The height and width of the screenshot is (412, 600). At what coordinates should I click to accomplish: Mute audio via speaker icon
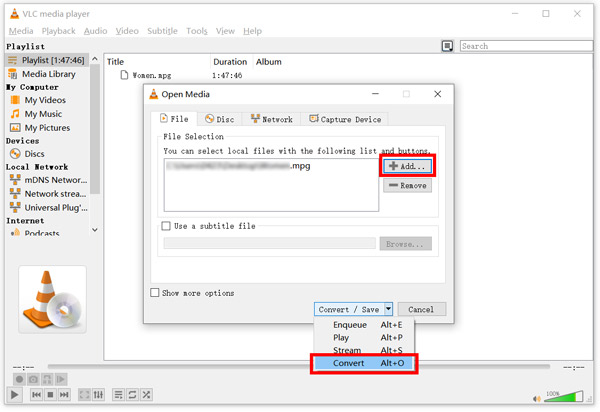coord(537,399)
